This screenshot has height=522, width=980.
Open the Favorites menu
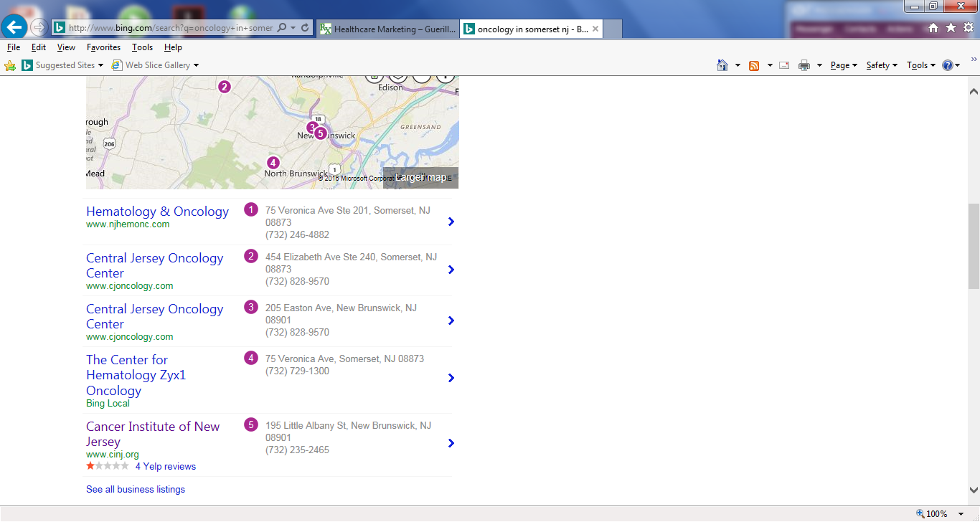(103, 47)
